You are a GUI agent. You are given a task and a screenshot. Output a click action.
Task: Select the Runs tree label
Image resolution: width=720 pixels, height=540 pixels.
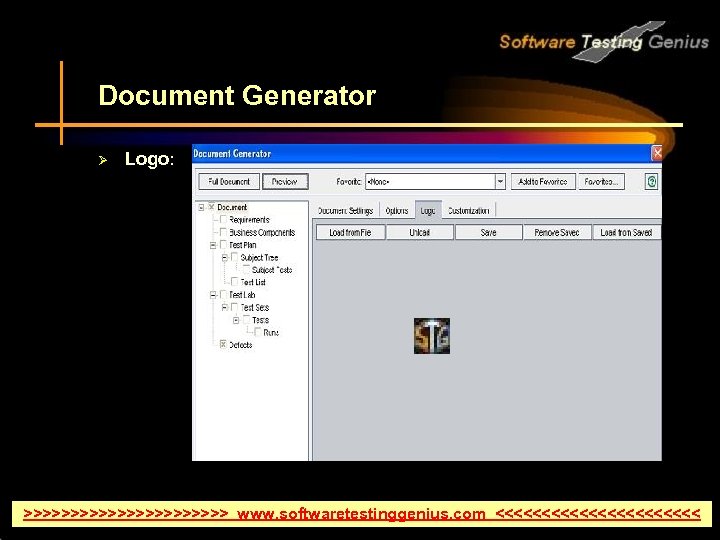(x=271, y=332)
